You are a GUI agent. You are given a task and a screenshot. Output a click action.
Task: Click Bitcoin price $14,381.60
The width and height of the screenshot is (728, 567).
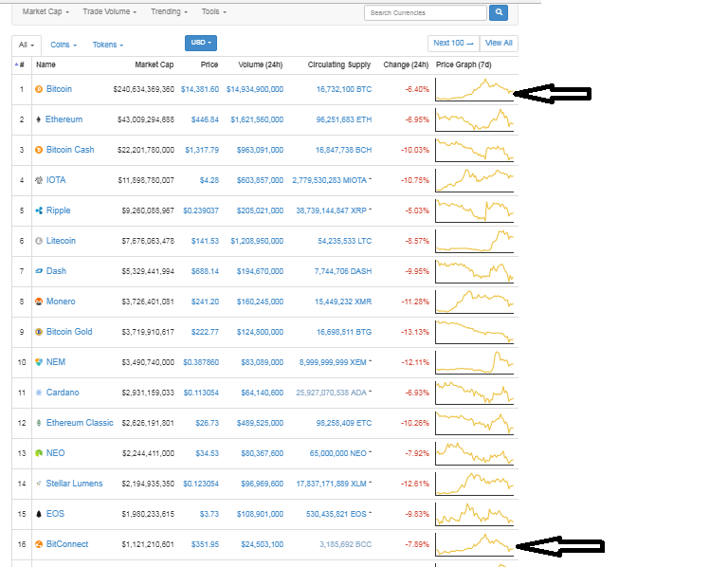tap(200, 89)
